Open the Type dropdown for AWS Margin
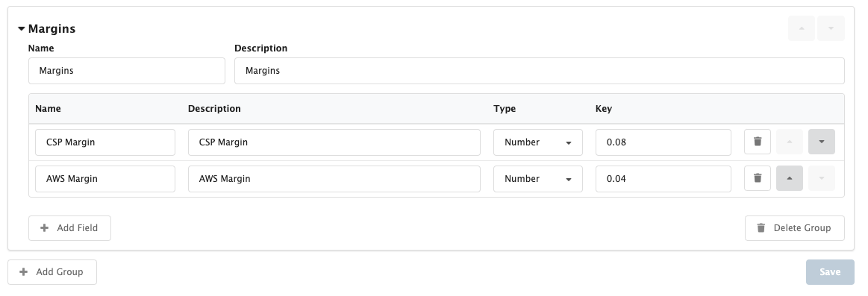The height and width of the screenshot is (296, 868). click(x=537, y=179)
